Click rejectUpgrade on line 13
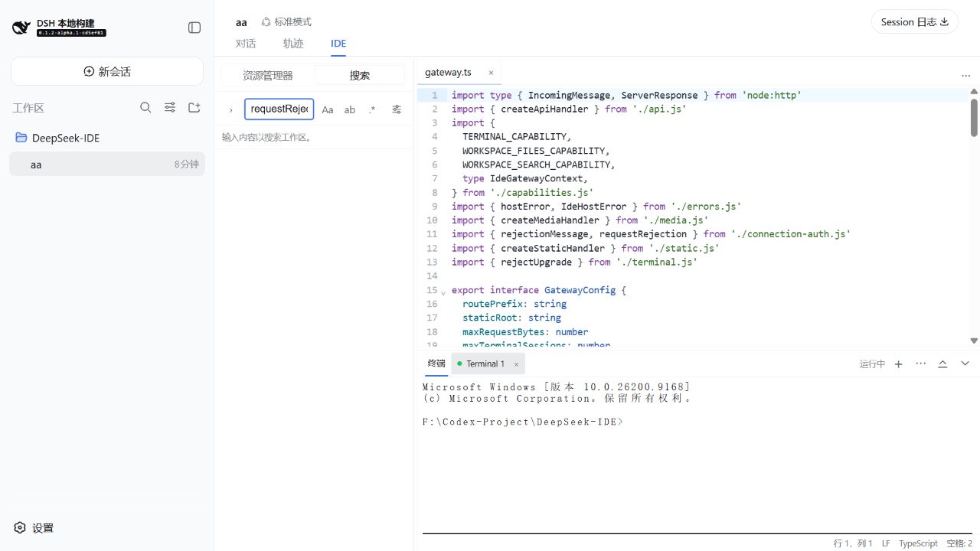Screen dimensions: 980x551 pyautogui.click(x=536, y=262)
